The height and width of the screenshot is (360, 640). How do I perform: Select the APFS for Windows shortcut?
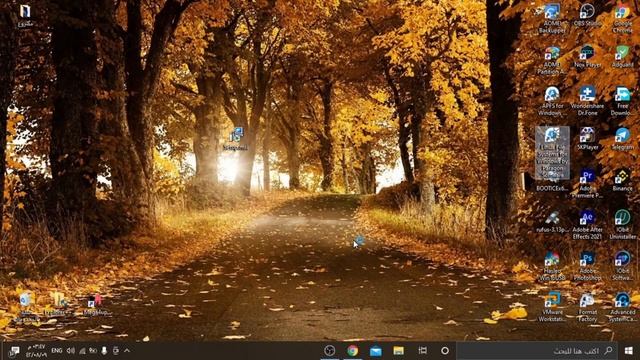[552, 101]
